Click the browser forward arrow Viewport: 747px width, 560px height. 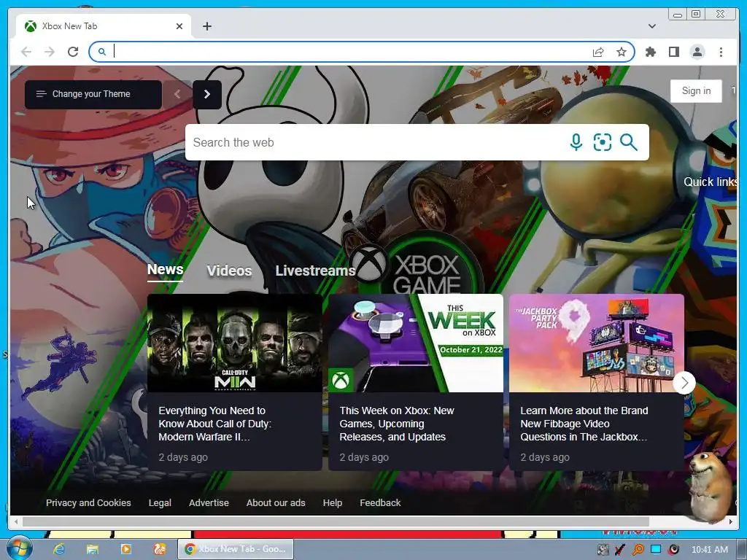pos(50,52)
